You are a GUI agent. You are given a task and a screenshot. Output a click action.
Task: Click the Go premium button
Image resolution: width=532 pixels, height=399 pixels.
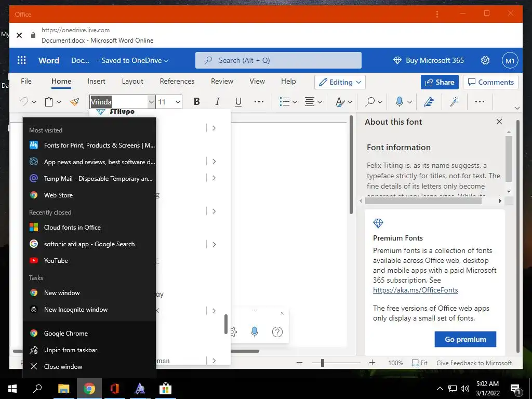[465, 339]
